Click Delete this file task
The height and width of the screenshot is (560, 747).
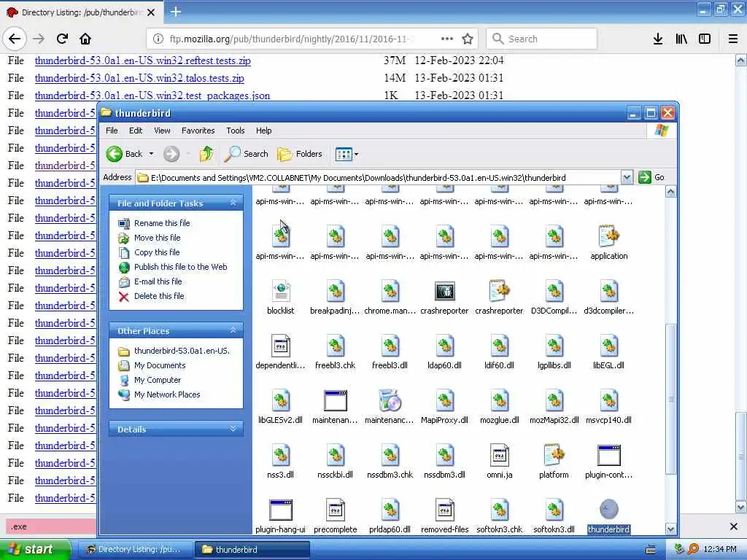pos(159,296)
